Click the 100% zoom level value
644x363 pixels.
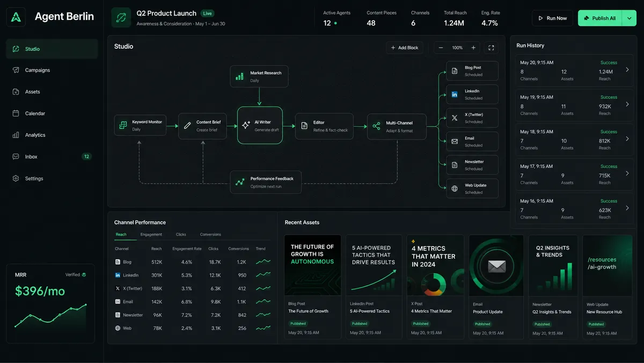coord(457,48)
